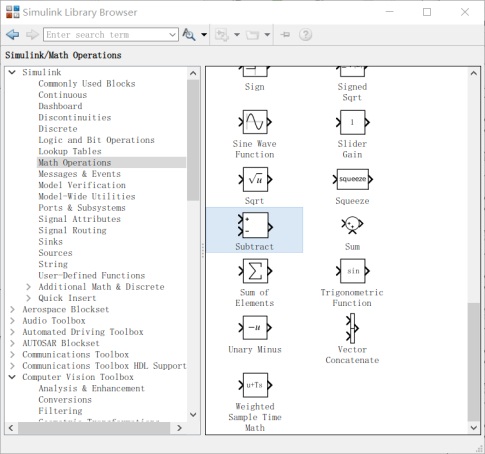Open the Discontinuities library
The image size is (485, 454).
point(75,118)
